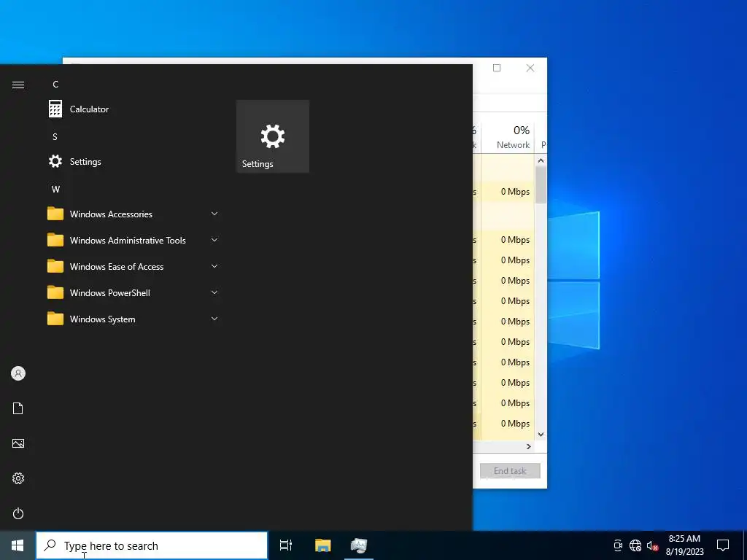Screen dimensions: 747x560
Task: Jump to letter S in the app list
Action: click(55, 136)
